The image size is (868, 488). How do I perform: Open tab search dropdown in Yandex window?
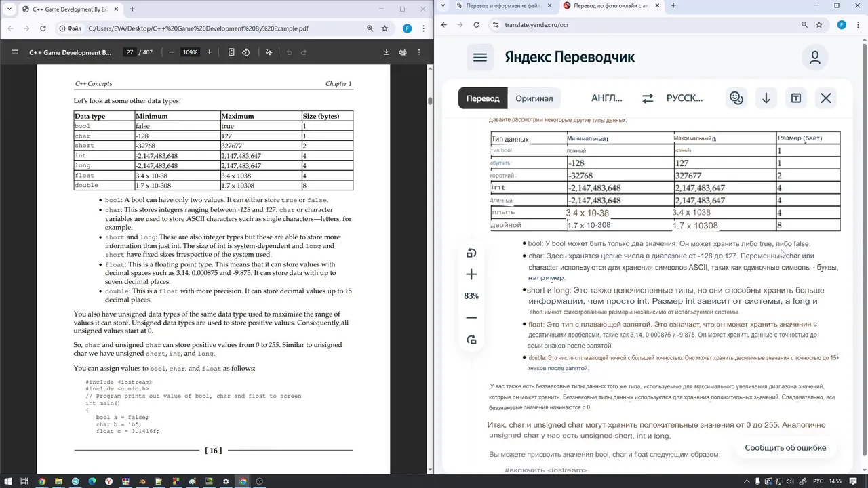(443, 5)
